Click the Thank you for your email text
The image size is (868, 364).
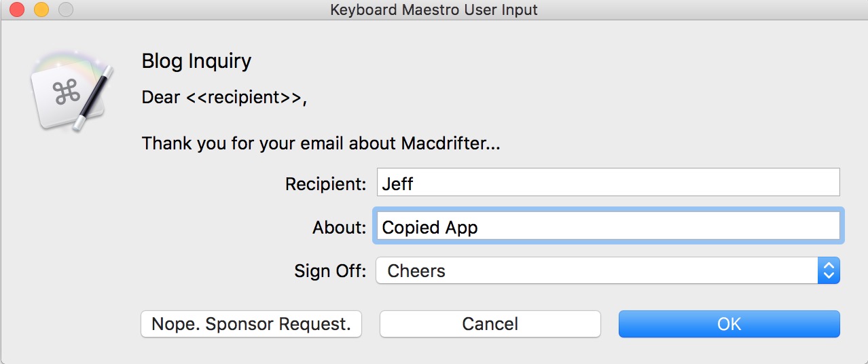click(x=321, y=144)
